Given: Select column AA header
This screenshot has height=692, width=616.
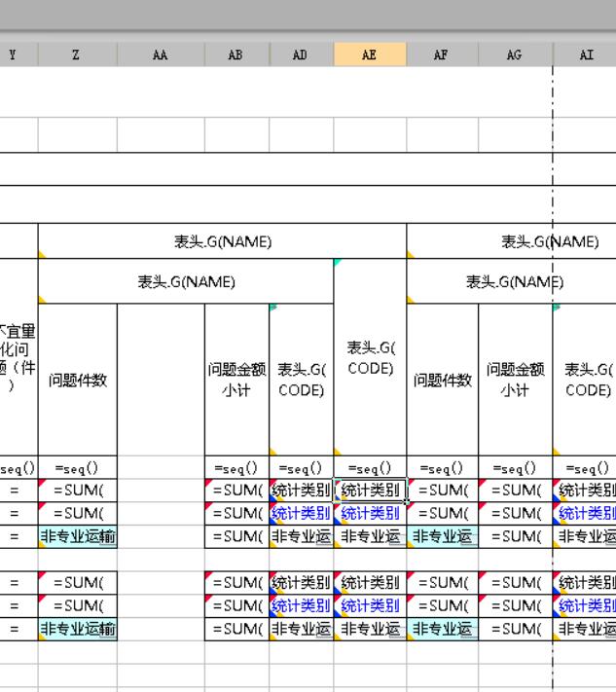Looking at the screenshot, I should [x=161, y=55].
